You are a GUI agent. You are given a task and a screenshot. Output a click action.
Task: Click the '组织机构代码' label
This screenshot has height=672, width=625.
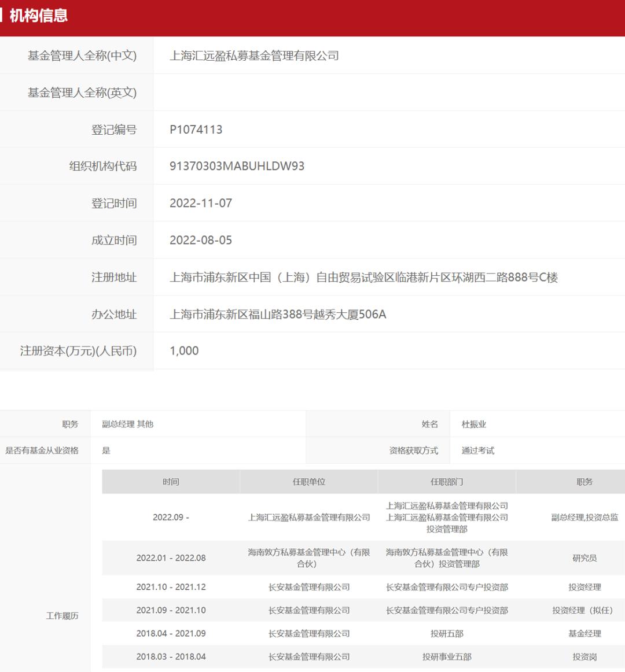coord(103,167)
